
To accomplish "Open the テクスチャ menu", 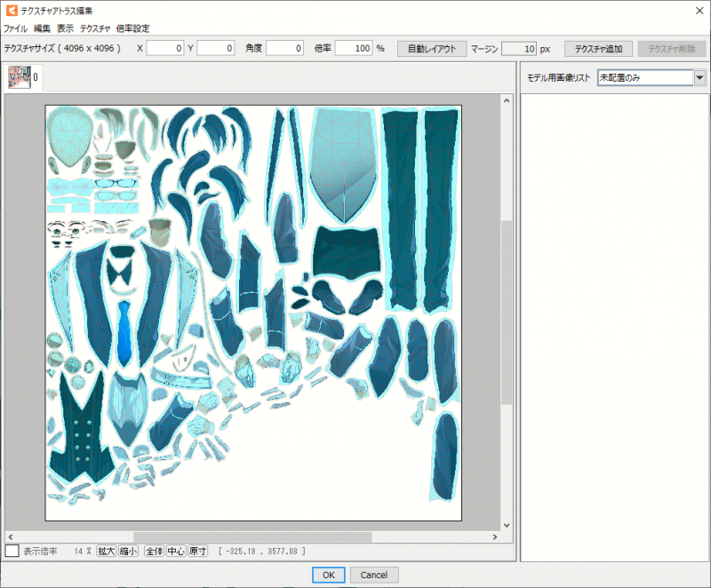I will [95, 28].
